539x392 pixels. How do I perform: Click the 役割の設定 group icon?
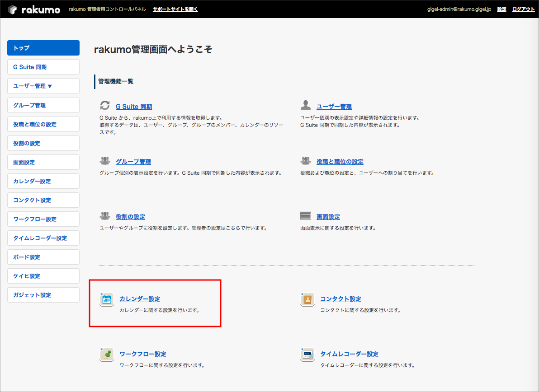105,215
